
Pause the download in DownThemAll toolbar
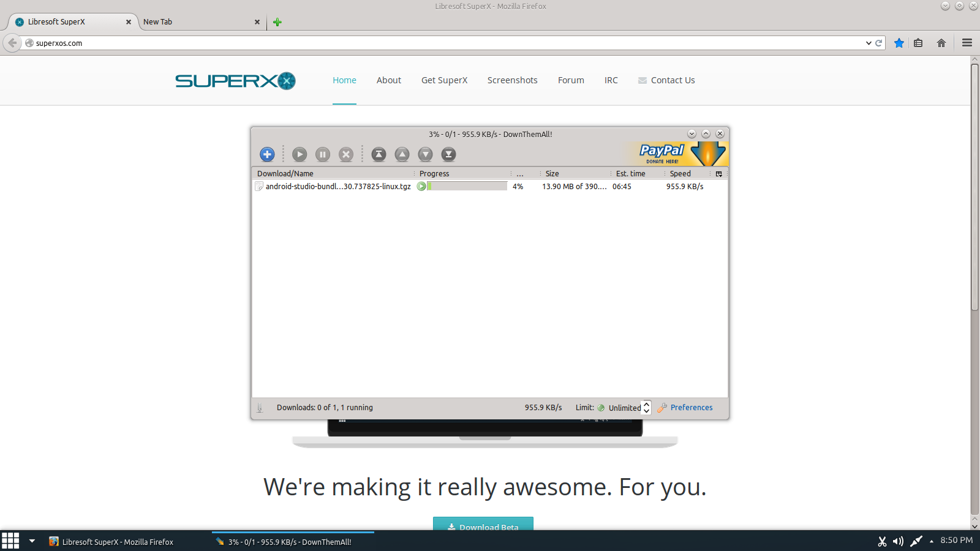point(323,154)
